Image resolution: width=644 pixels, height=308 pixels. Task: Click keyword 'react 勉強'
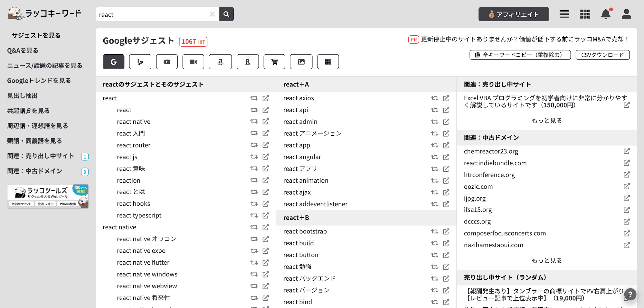coord(297,267)
